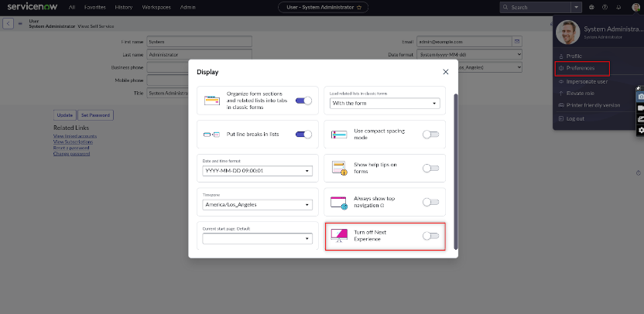Click the star in User title pill
This screenshot has width=644, height=314.
click(359, 7)
